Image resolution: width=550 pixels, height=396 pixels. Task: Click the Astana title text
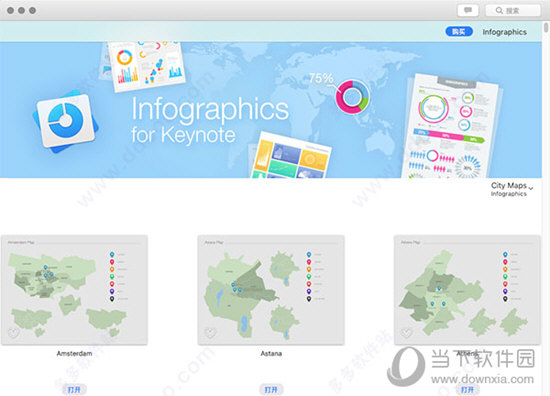pos(271,353)
